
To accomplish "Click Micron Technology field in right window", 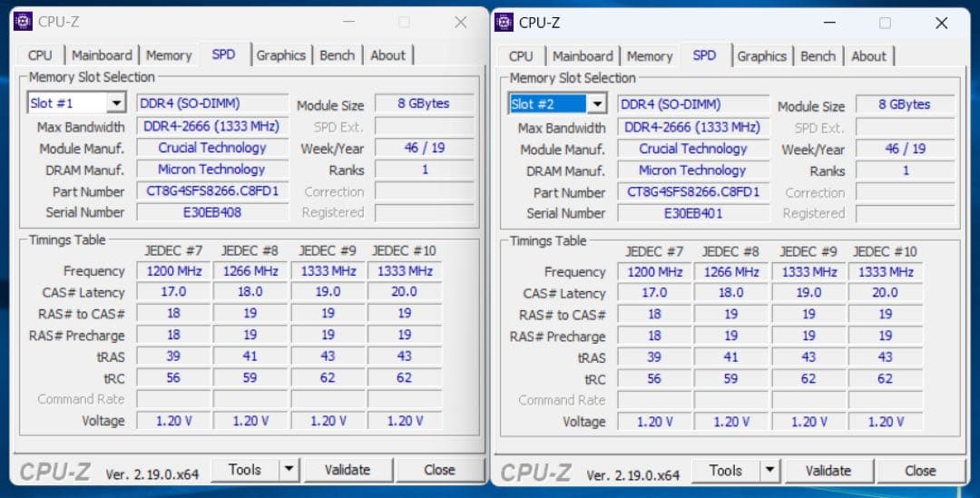I will (693, 170).
